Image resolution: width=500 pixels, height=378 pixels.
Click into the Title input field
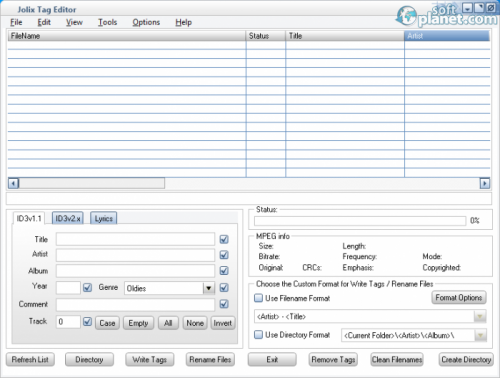(135, 239)
